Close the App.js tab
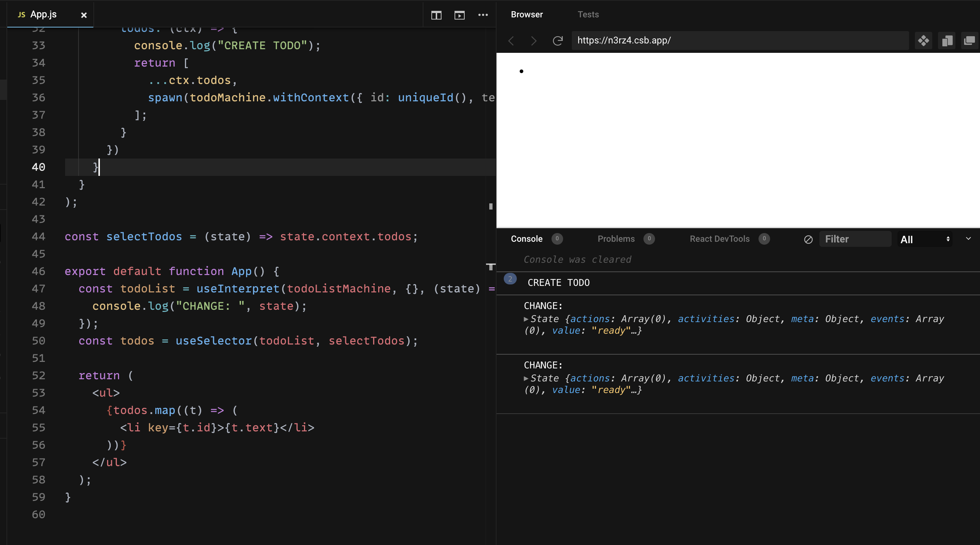 84,15
